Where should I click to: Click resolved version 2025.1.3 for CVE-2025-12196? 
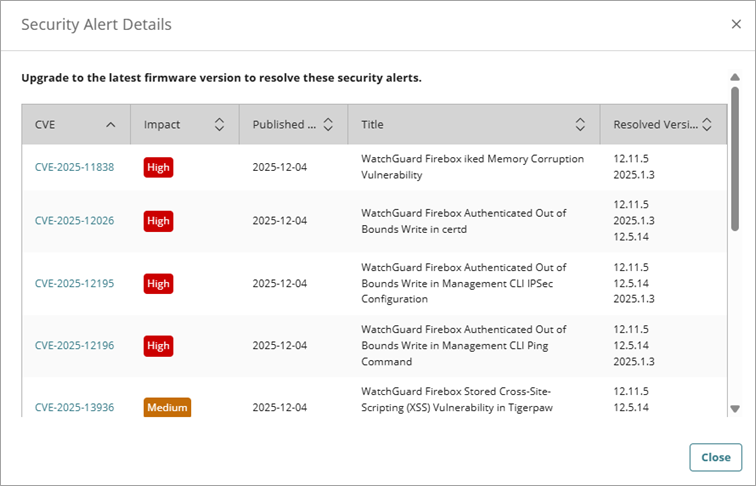click(634, 362)
